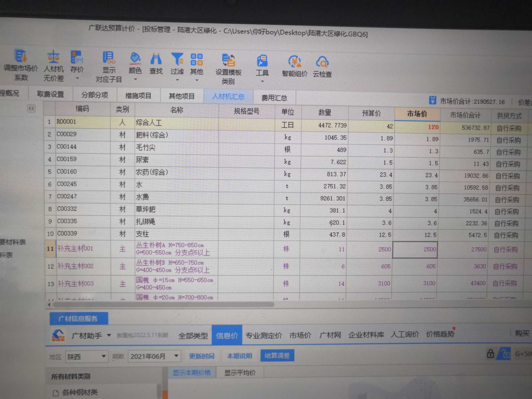Viewport: 532px width, 399px height.
Task: Switch to the 取费设置 tab
Action: coord(51,94)
